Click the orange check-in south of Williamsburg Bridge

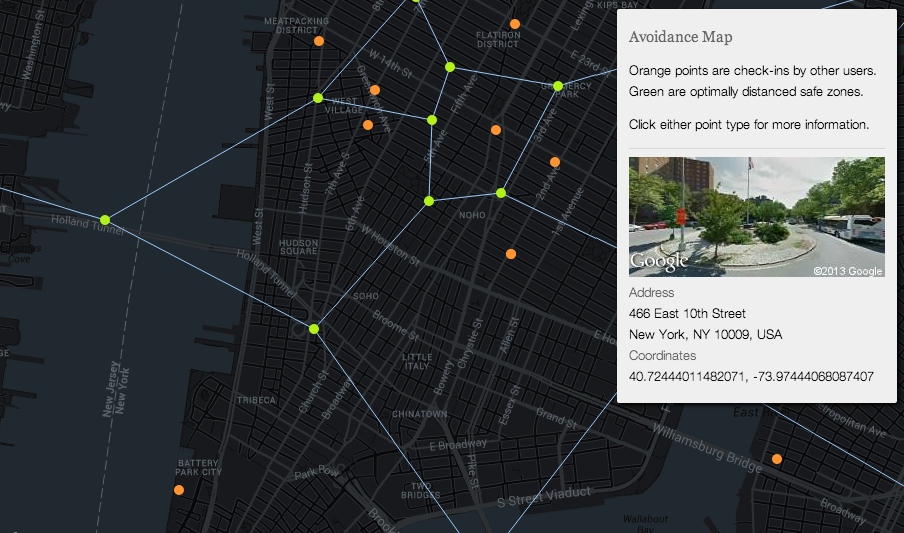[x=777, y=459]
